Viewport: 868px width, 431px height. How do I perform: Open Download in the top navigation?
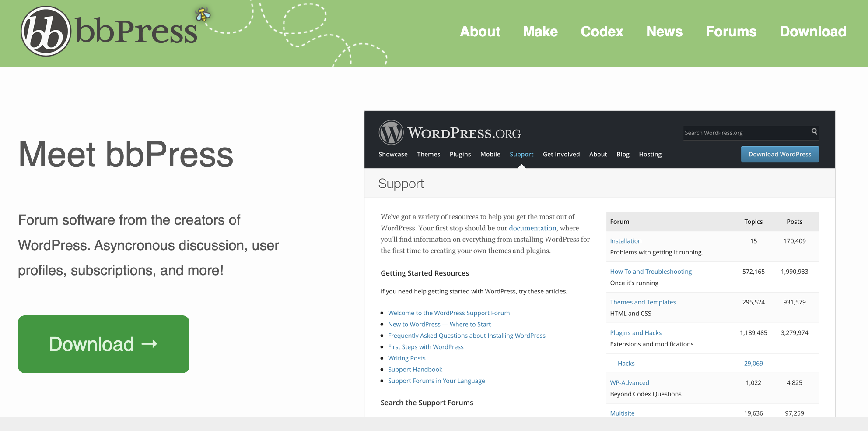[x=813, y=32]
